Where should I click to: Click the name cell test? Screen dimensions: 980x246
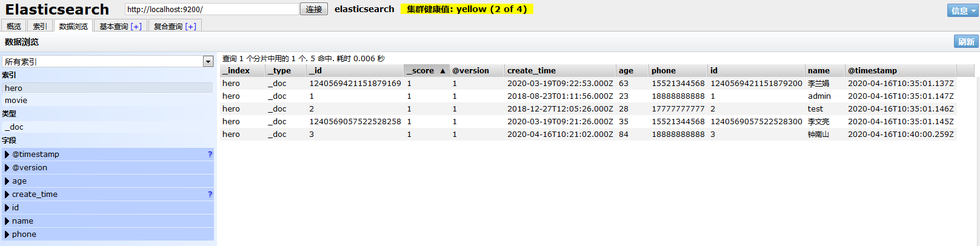815,109
